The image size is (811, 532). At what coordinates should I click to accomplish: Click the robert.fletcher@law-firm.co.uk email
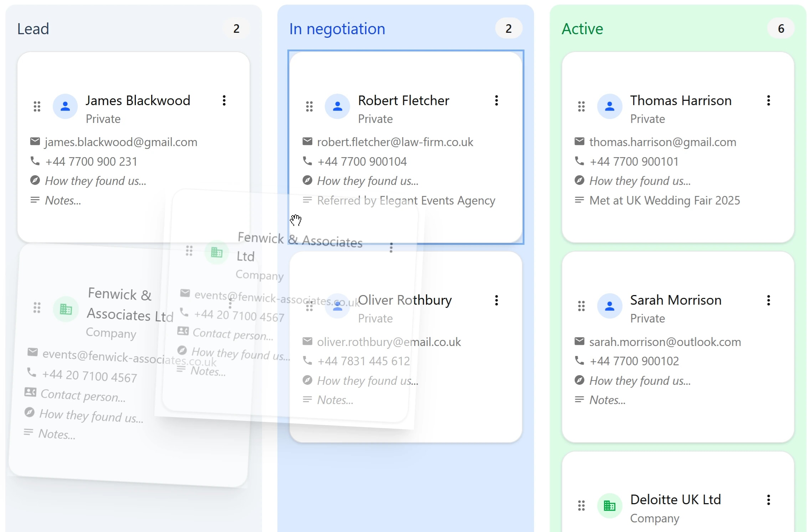pyautogui.click(x=395, y=142)
